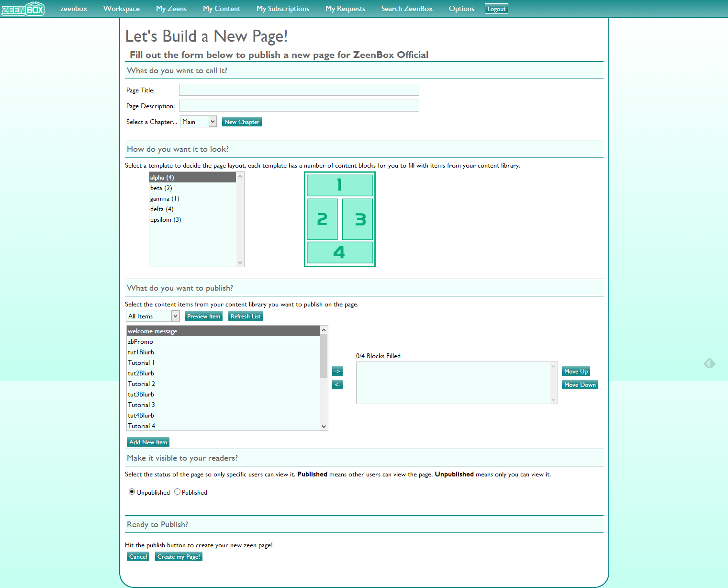Image resolution: width=728 pixels, height=588 pixels.
Task: Select Tutorial 2 content item
Action: pos(223,384)
